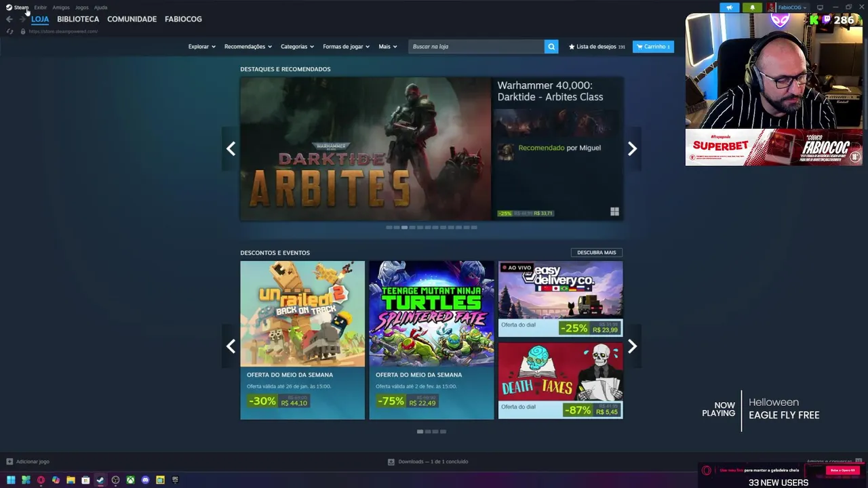This screenshot has width=868, height=488.
Task: Expand the Recomendações dropdown
Action: tap(248, 47)
